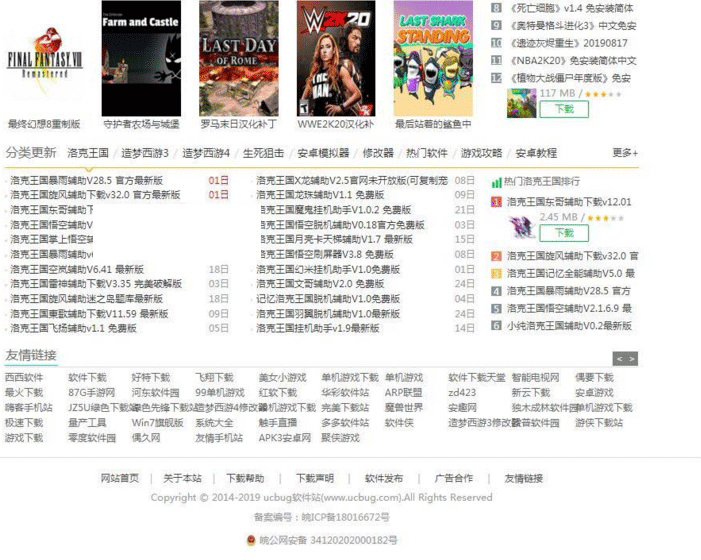Open the Farm and Castle game cover
The image size is (701, 560).
(141, 58)
